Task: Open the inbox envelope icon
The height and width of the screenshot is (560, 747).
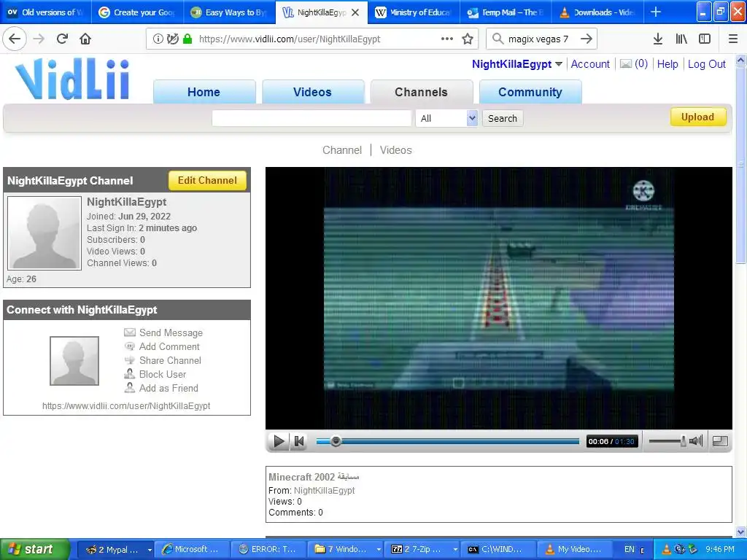Action: [625, 64]
